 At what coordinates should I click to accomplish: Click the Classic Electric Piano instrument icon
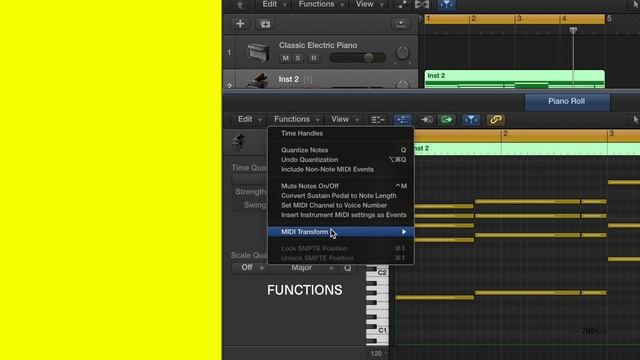(x=258, y=53)
